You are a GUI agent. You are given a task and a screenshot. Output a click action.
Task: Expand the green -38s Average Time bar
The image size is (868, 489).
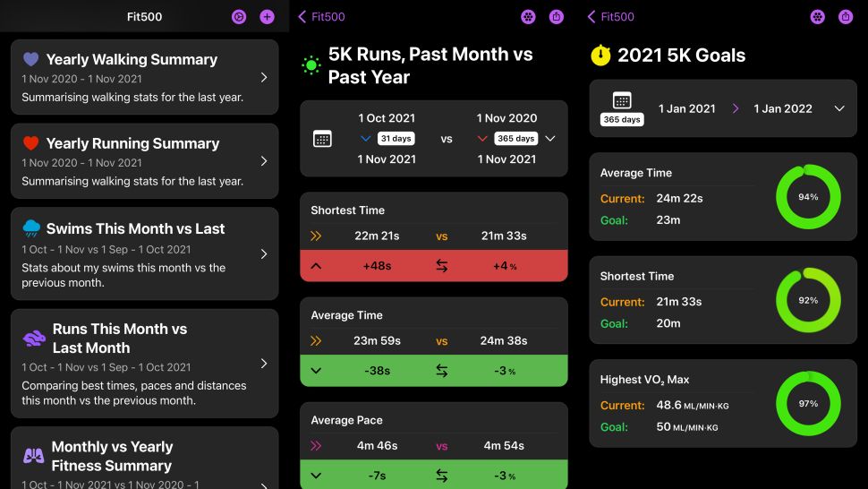pos(316,371)
